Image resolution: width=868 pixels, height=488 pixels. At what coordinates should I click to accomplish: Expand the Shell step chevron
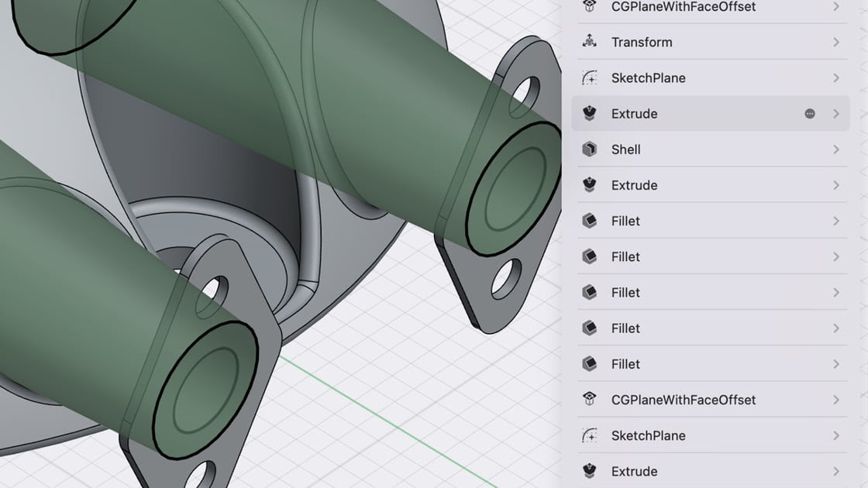(836, 149)
